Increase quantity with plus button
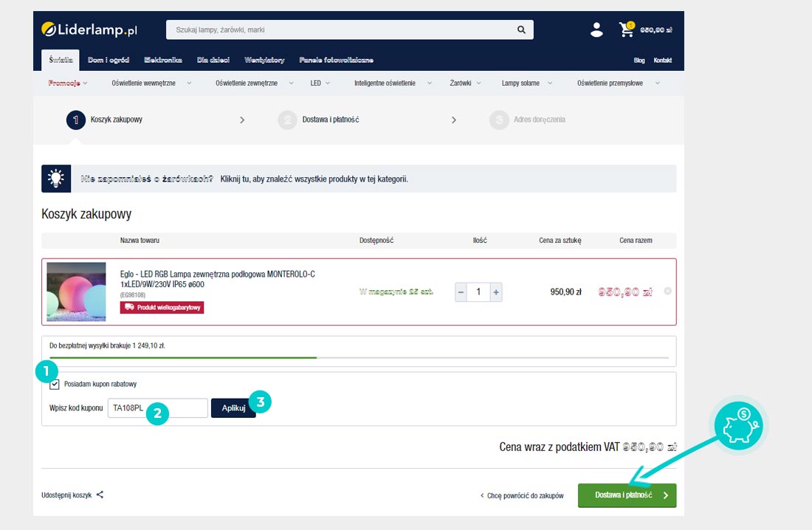This screenshot has height=530, width=812. [496, 292]
